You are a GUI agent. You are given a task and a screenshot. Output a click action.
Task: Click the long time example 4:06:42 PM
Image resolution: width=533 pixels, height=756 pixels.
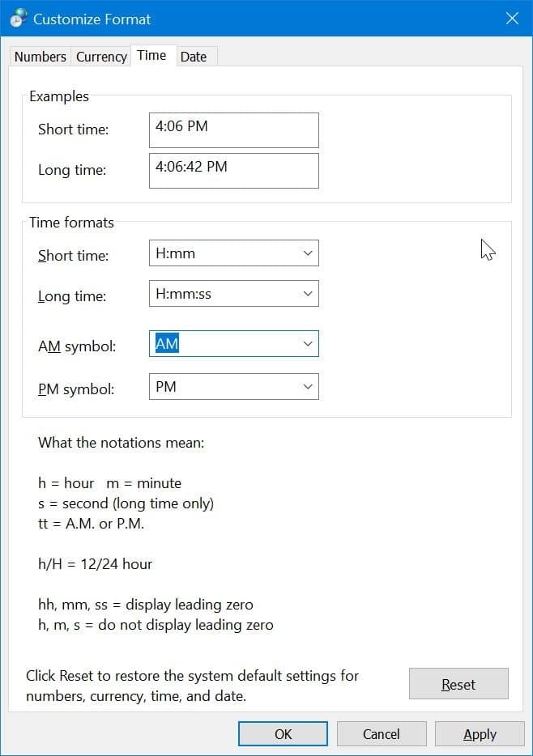(234, 171)
